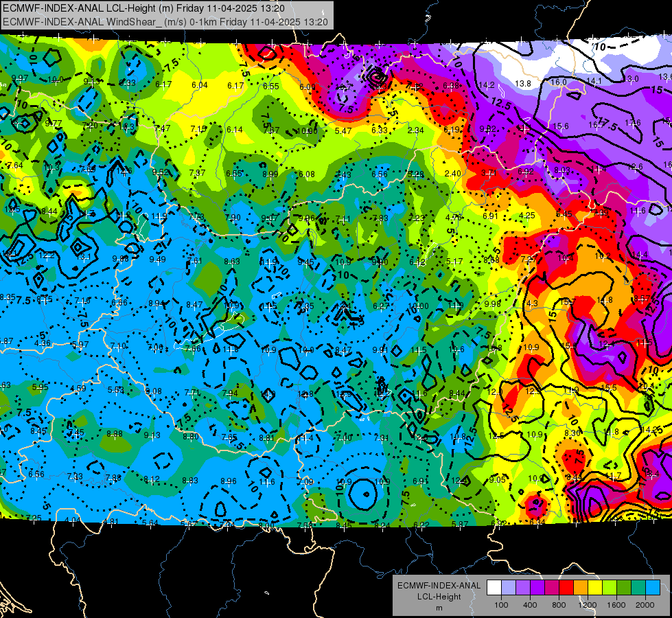Select the red legend color swatch
Viewport: 672px width, 618px height.
click(566, 588)
